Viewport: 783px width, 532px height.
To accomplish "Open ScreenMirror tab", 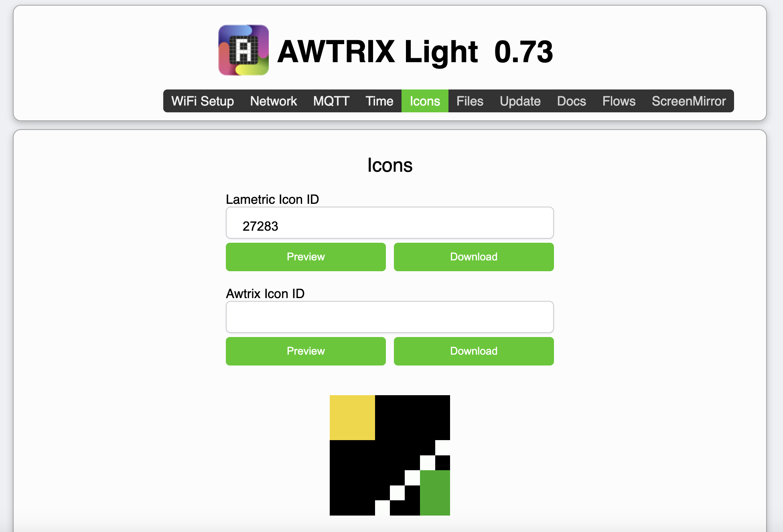I will [x=688, y=101].
